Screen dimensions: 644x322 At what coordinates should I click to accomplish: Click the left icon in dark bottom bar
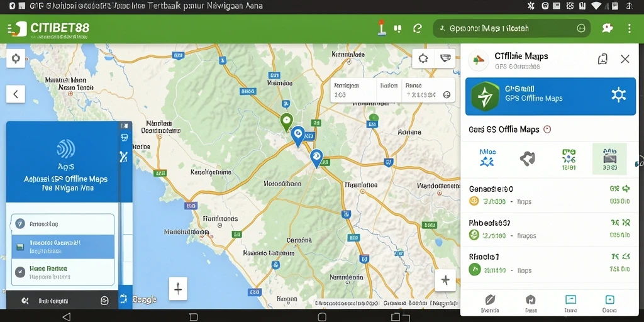tap(25, 301)
